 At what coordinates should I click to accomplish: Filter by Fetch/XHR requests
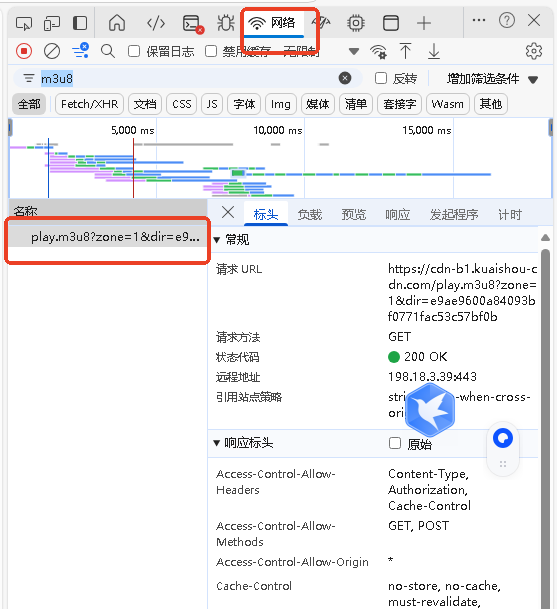click(89, 104)
